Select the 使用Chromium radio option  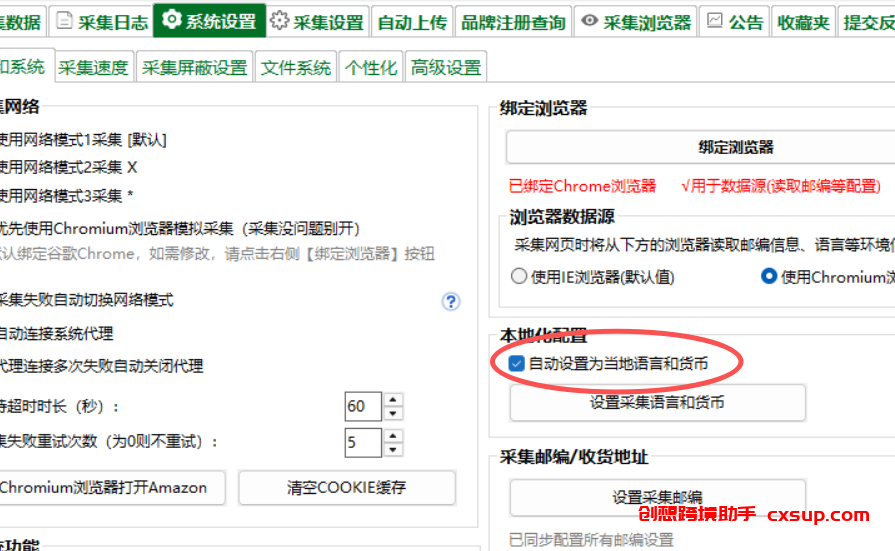point(768,277)
